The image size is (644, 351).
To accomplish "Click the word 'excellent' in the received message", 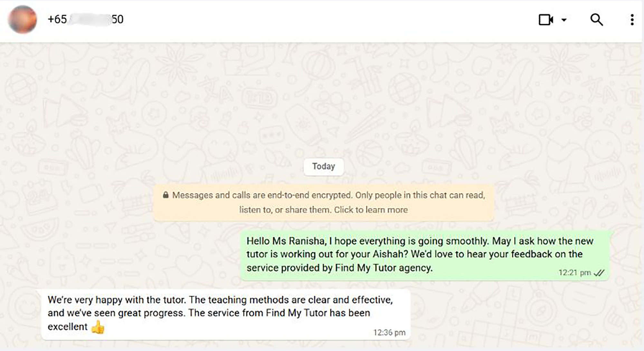I will point(67,327).
